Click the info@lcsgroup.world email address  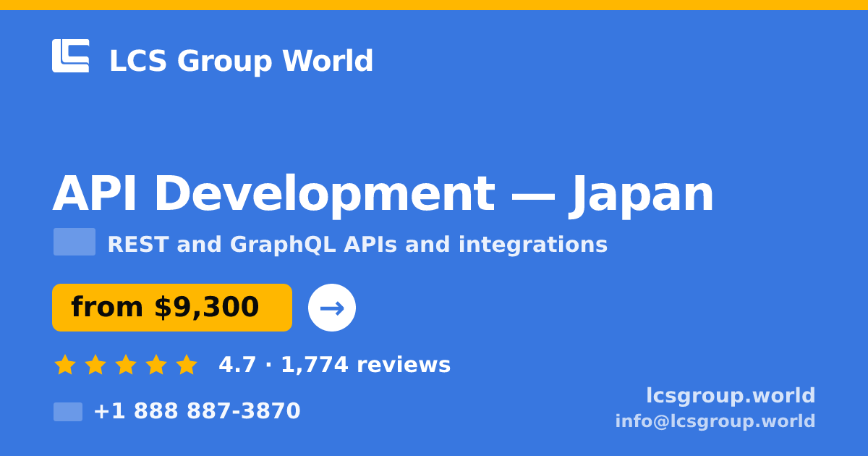coord(715,421)
